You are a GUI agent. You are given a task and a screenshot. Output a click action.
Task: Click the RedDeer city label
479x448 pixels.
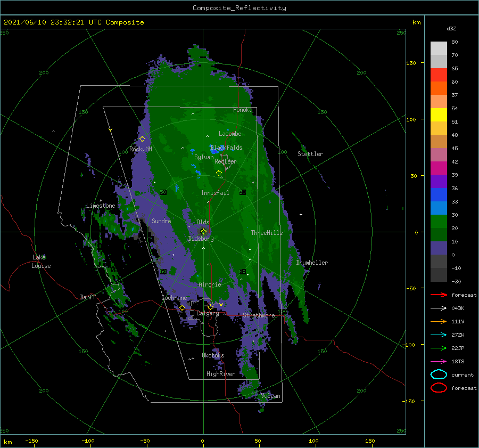click(x=226, y=161)
